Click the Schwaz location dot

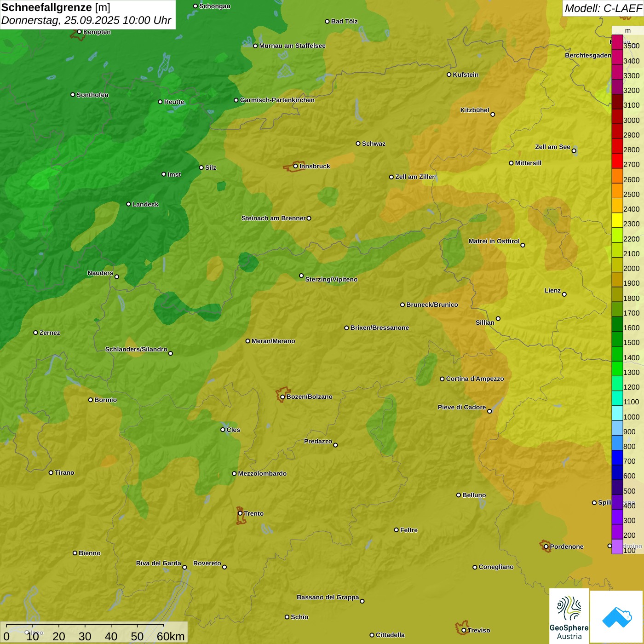(x=358, y=144)
